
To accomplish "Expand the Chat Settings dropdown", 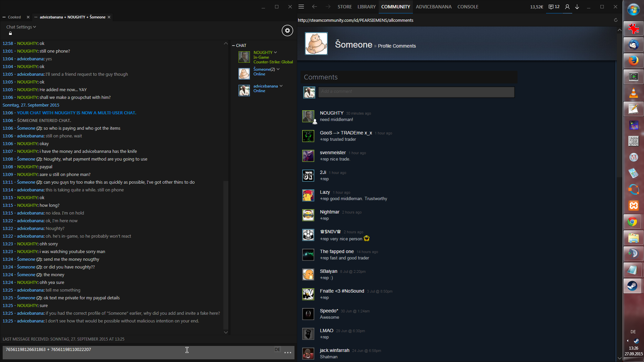I will tap(21, 27).
